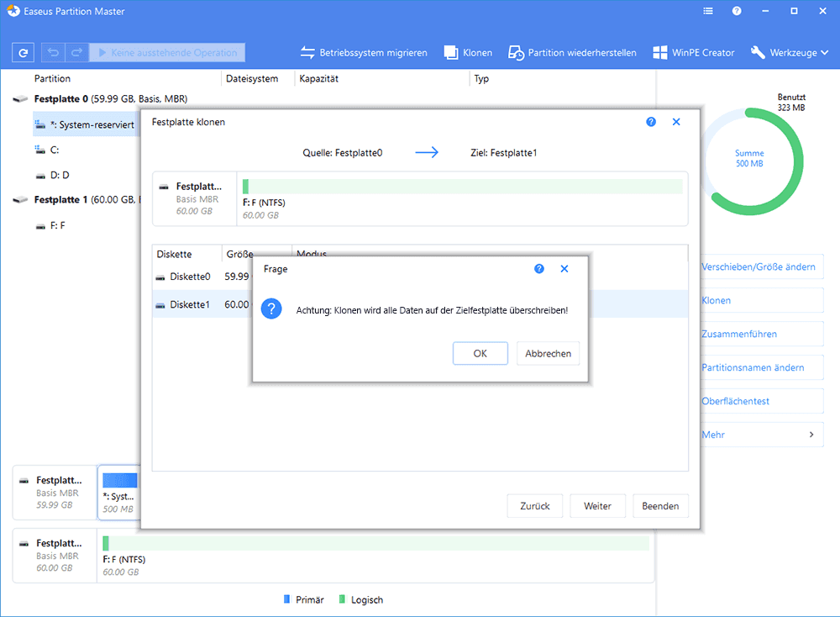
Task: Click the Partition column header
Action: [x=52, y=79]
